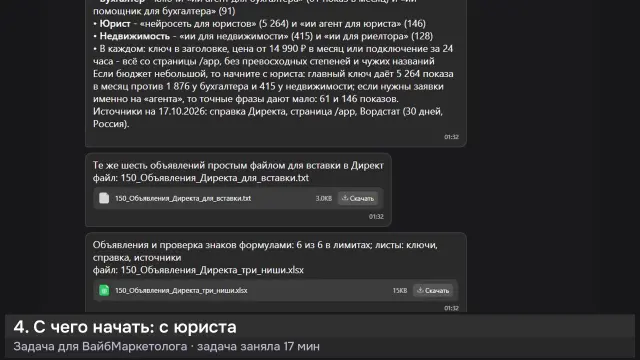Click the bold word Юрист
The height and width of the screenshot is (360, 640).
[x=115, y=24]
